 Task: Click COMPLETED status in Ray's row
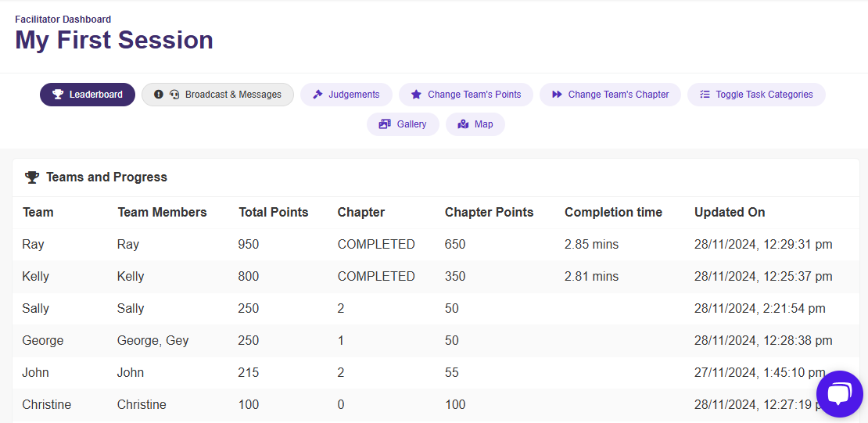click(376, 244)
